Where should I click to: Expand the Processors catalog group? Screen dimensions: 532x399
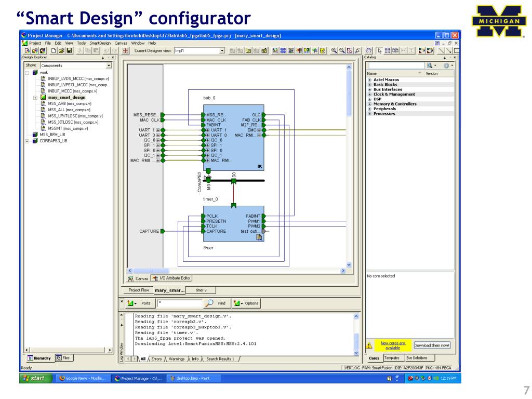[369, 114]
